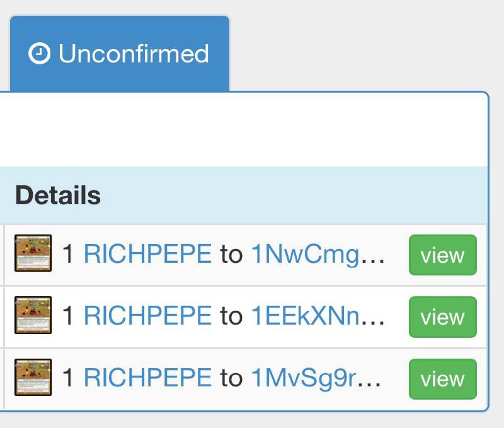Click the quantity 1 in 1NwCmg row
Viewport: 504px width, 428px height.
pyautogui.click(x=68, y=254)
